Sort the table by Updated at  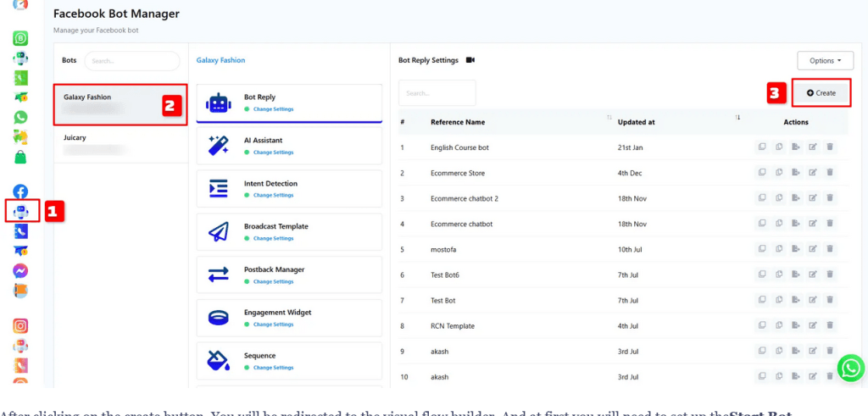point(737,118)
